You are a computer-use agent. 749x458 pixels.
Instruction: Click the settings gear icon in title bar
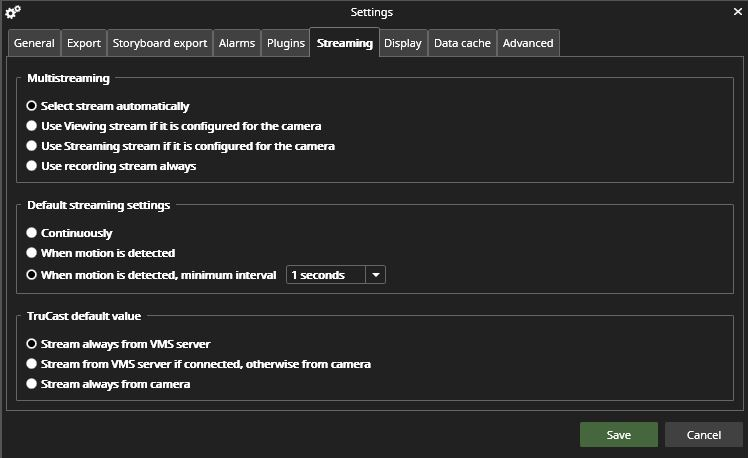[13, 12]
